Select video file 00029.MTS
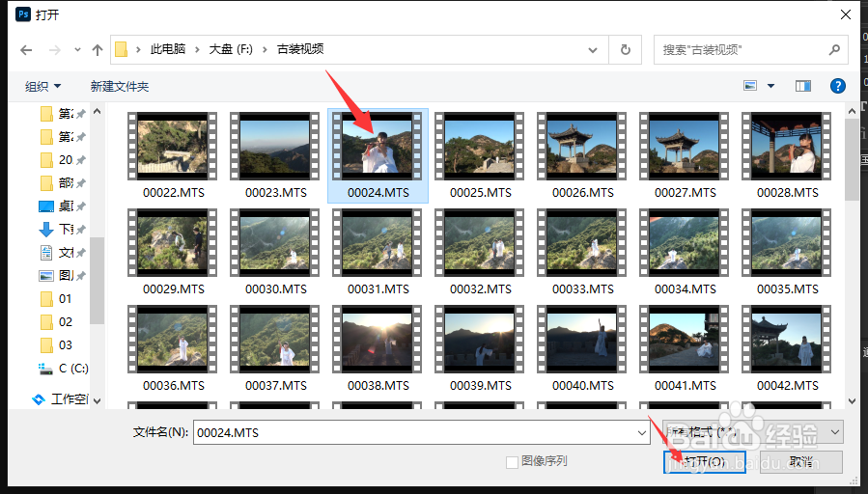 (x=173, y=252)
